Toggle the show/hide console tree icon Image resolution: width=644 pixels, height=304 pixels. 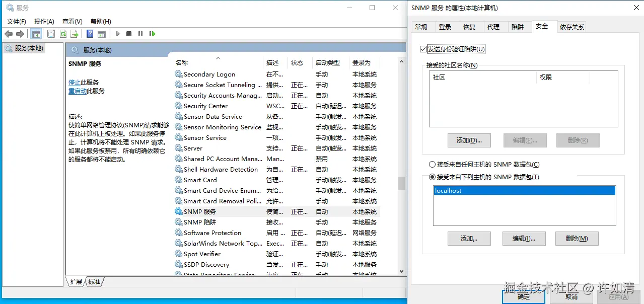36,34
